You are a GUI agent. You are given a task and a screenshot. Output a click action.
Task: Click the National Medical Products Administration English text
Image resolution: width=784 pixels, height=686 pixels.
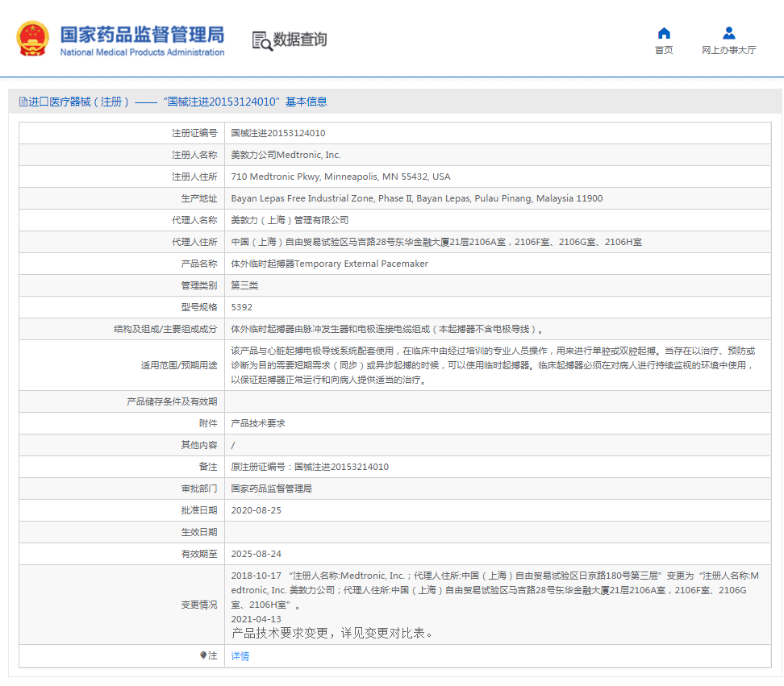(x=142, y=52)
